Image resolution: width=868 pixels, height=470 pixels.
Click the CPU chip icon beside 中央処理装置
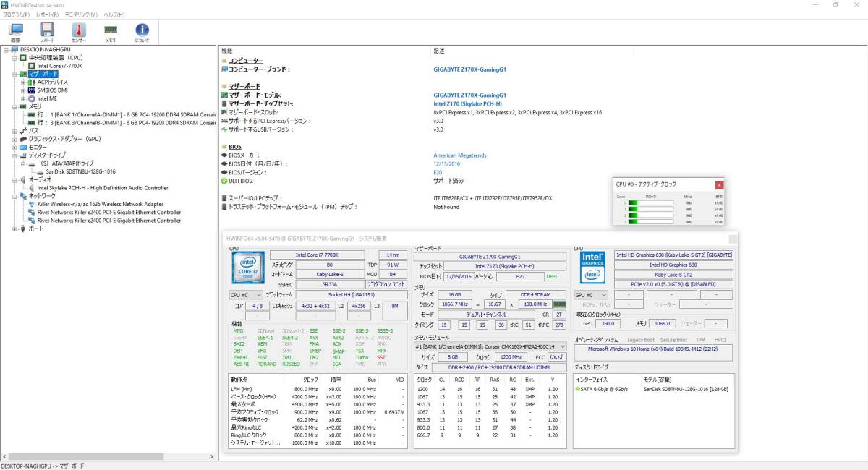coord(24,57)
